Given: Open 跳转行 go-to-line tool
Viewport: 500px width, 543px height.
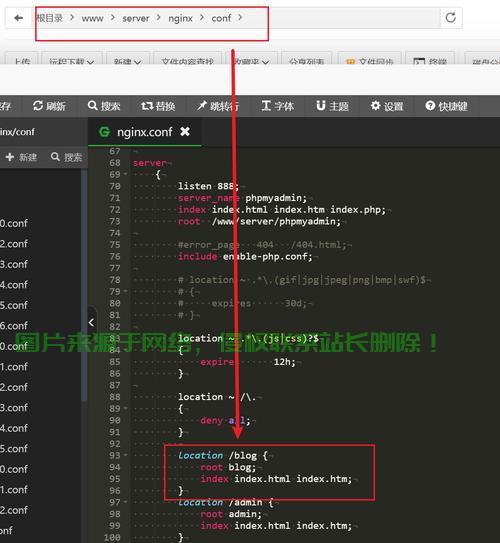Looking at the screenshot, I should pos(218,106).
